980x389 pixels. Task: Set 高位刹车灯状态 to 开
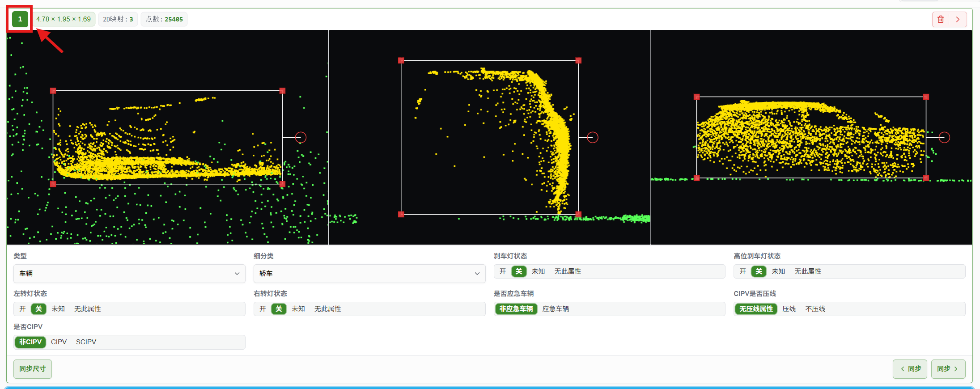[743, 271]
